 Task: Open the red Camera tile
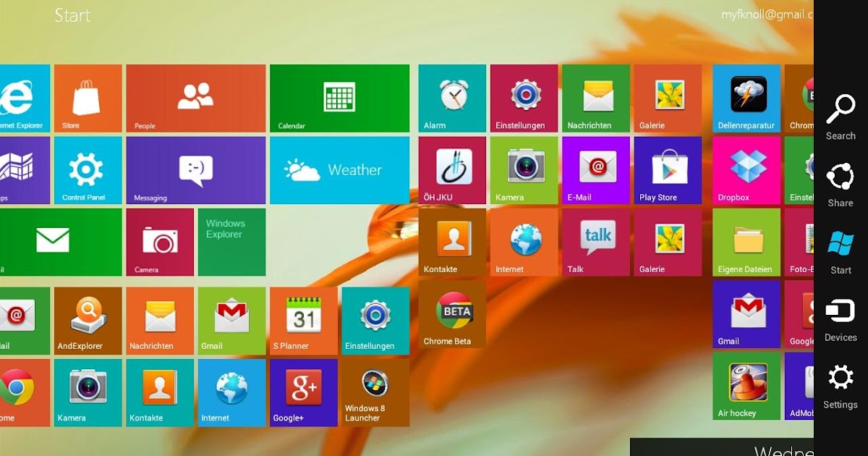click(160, 242)
